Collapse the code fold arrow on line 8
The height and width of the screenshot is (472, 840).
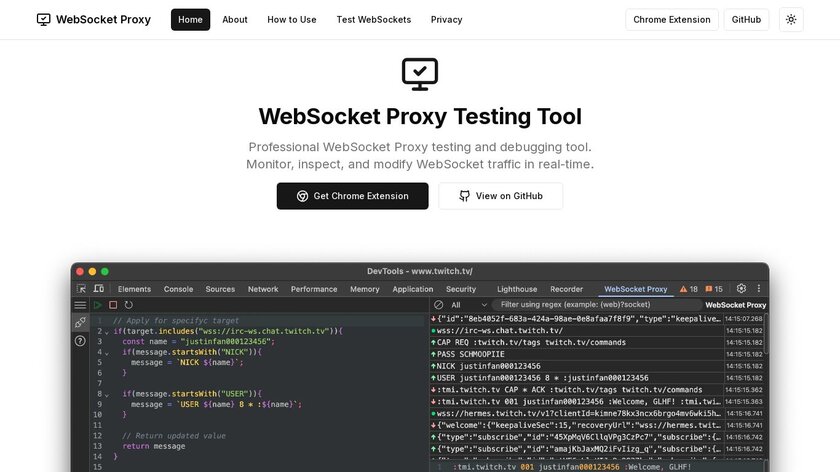click(x=107, y=394)
